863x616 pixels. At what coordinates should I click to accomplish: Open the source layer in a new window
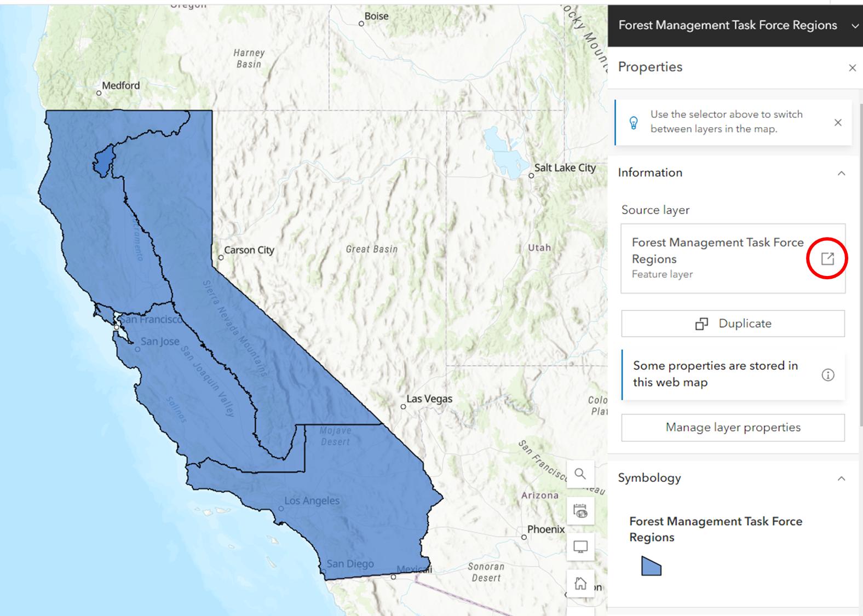pyautogui.click(x=827, y=258)
